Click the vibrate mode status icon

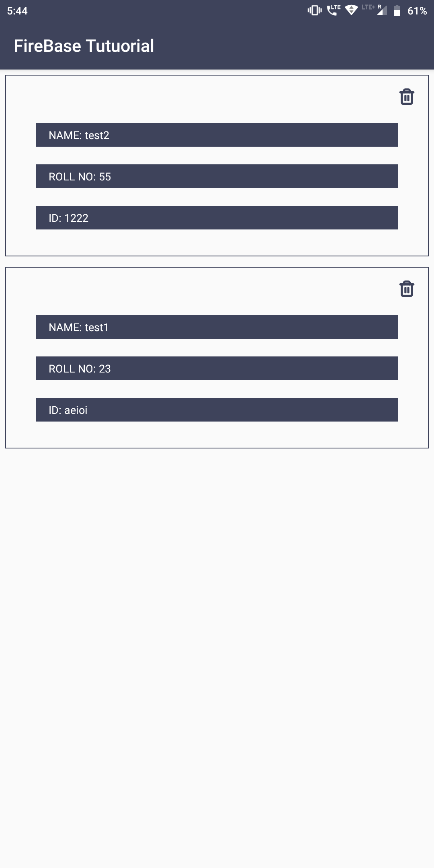pyautogui.click(x=315, y=11)
